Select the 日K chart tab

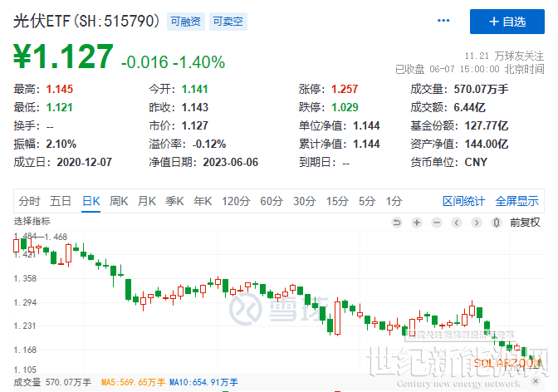91,201
